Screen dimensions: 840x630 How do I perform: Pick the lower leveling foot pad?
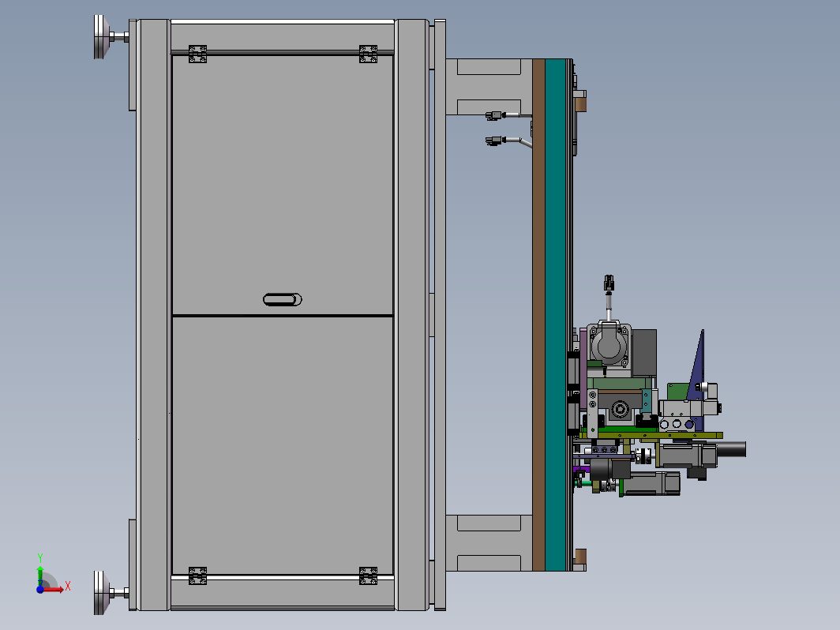(x=102, y=592)
